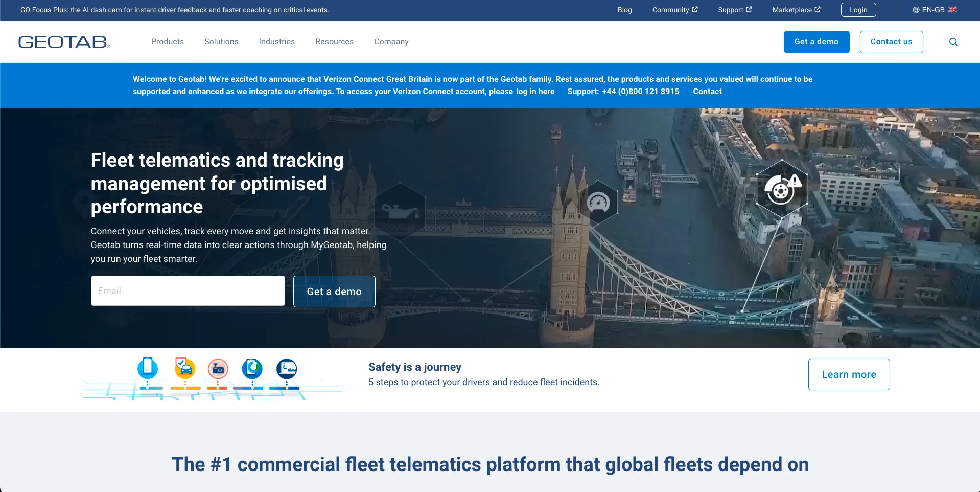This screenshot has width=980, height=492.
Task: Open the Industries menu
Action: tap(277, 42)
